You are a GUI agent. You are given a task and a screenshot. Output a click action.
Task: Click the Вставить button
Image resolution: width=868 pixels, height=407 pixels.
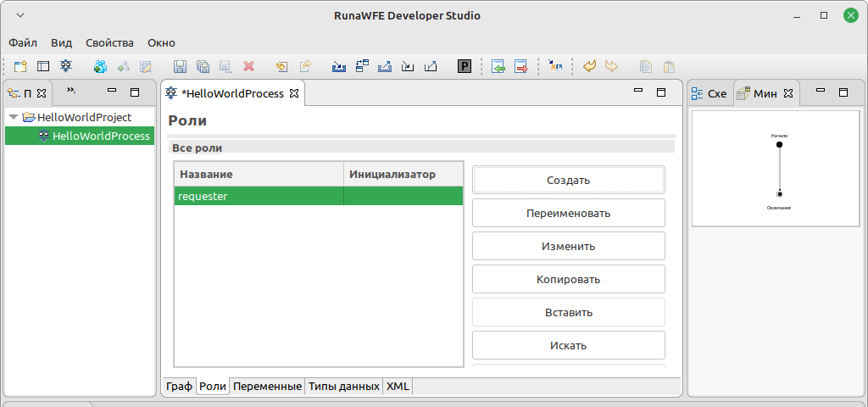pos(569,312)
